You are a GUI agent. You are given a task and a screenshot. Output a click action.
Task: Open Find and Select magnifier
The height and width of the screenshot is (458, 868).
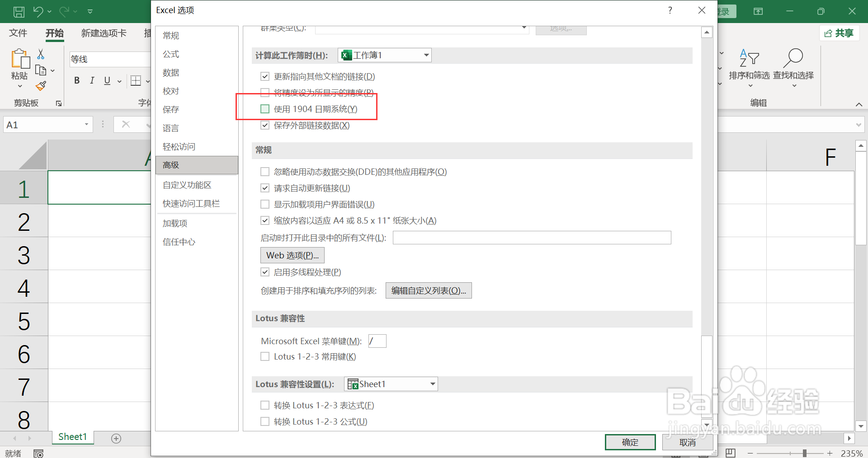click(793, 68)
